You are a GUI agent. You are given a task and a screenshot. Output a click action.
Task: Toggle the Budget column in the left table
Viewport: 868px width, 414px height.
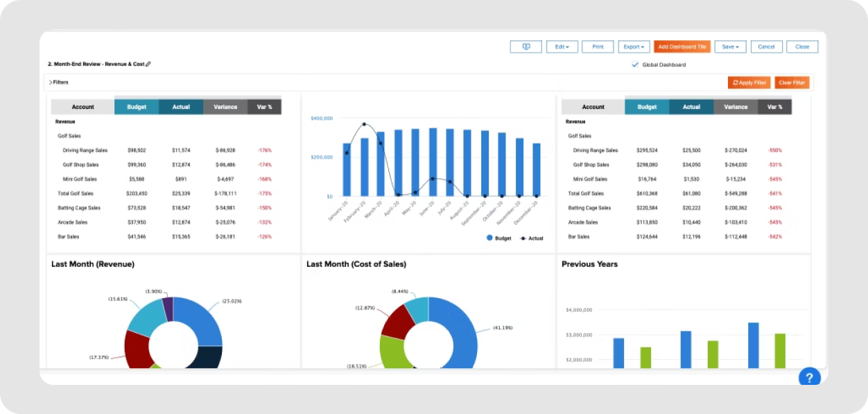(x=136, y=107)
